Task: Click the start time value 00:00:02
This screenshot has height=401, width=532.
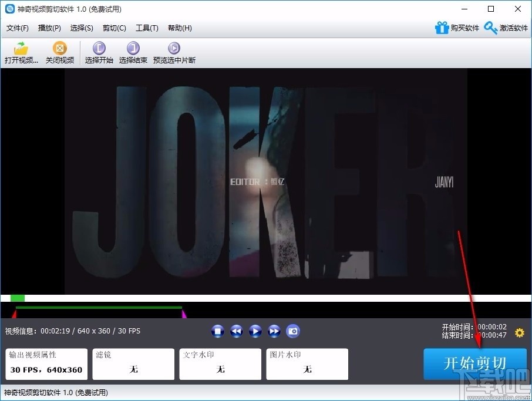Action: pyautogui.click(x=492, y=326)
